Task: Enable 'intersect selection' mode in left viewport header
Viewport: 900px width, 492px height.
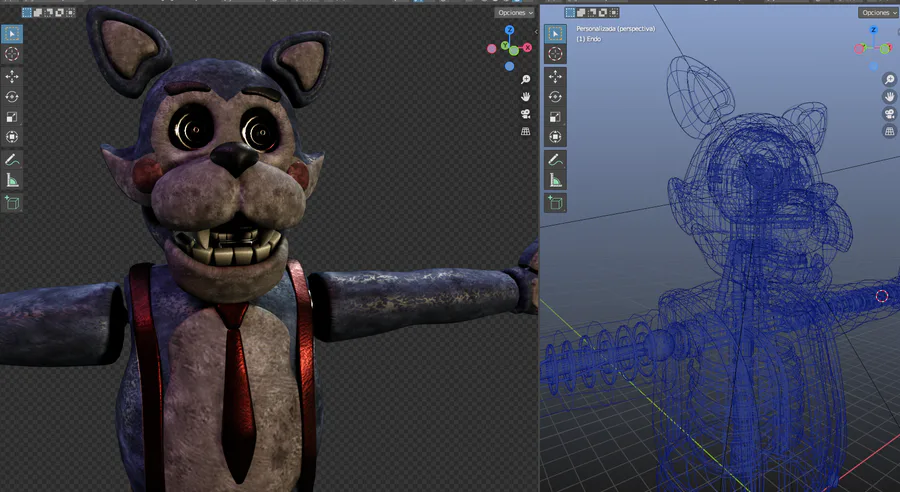Action: point(70,12)
